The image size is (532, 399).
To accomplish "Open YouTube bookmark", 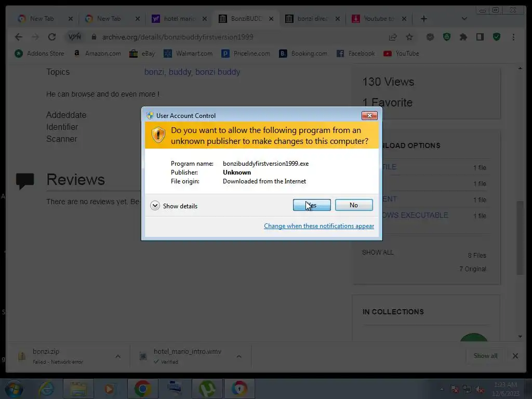I will click(x=402, y=54).
